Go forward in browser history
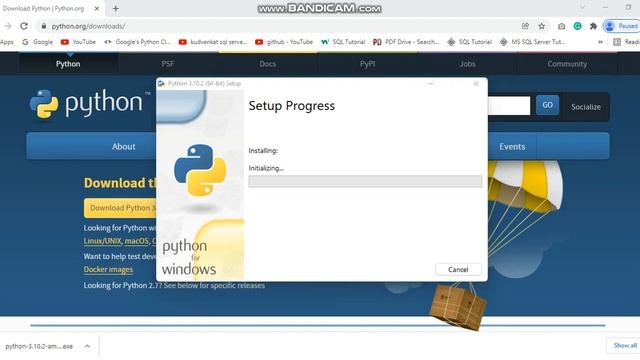640x360 pixels. [8, 26]
